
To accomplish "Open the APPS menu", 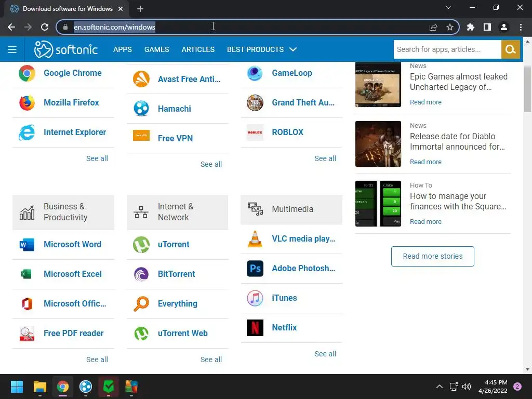I will pos(123,49).
